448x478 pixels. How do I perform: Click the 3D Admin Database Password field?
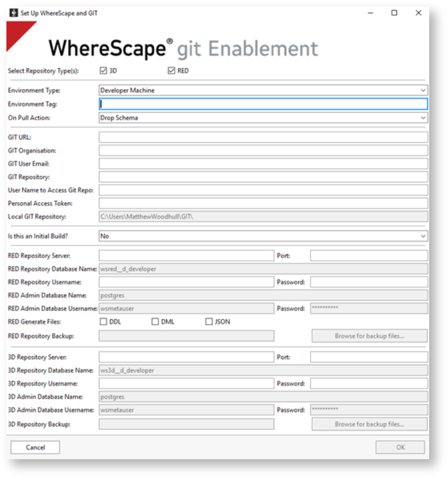pyautogui.click(x=369, y=410)
